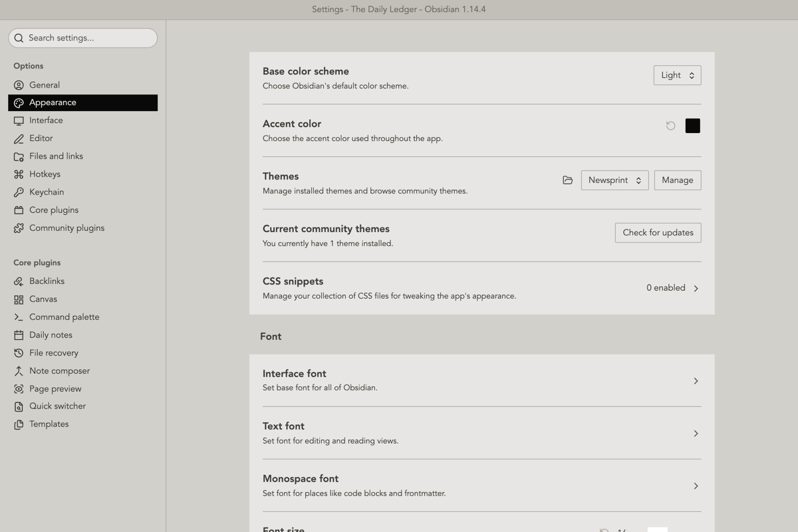Expand Monospace font options chevron
Viewport: 798px width, 532px height.
[696, 486]
